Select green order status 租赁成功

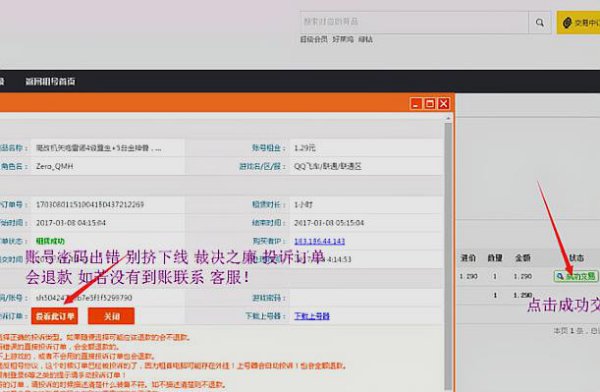coord(50,241)
